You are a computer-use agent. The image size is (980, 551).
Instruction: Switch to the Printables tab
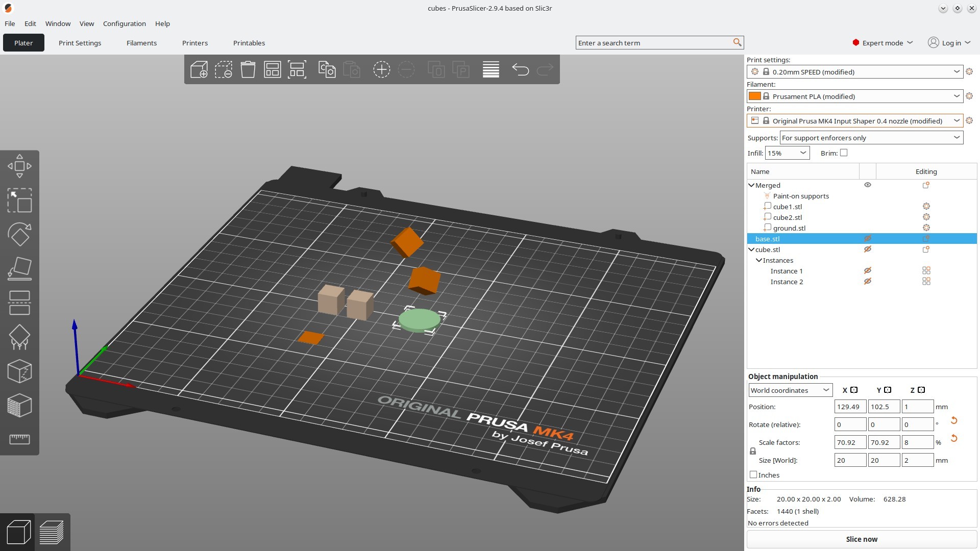[249, 43]
